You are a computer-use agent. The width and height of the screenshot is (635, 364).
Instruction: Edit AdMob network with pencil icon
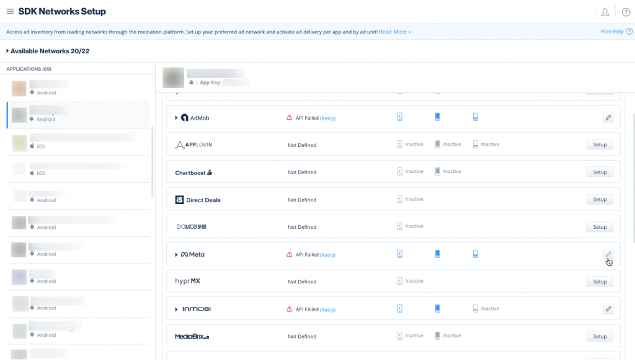click(x=608, y=117)
